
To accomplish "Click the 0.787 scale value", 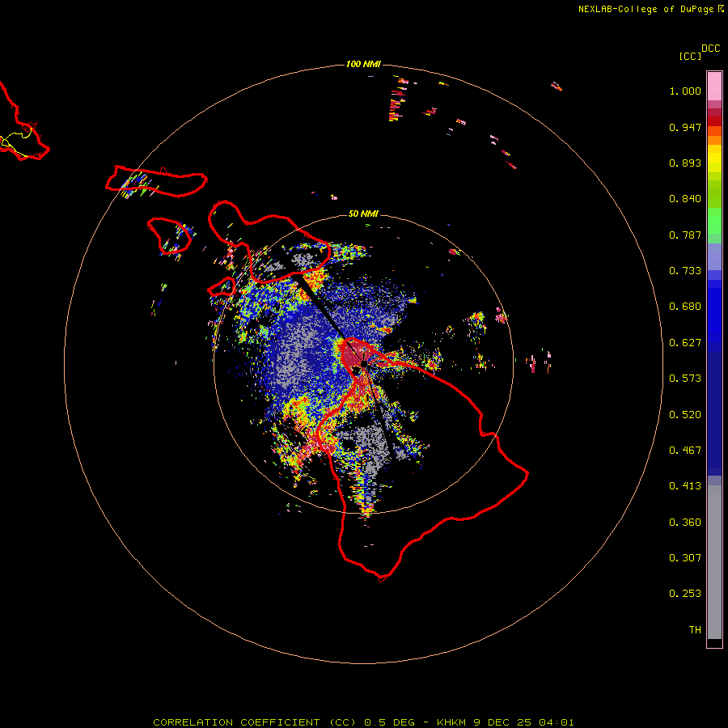I will pyautogui.click(x=685, y=235).
